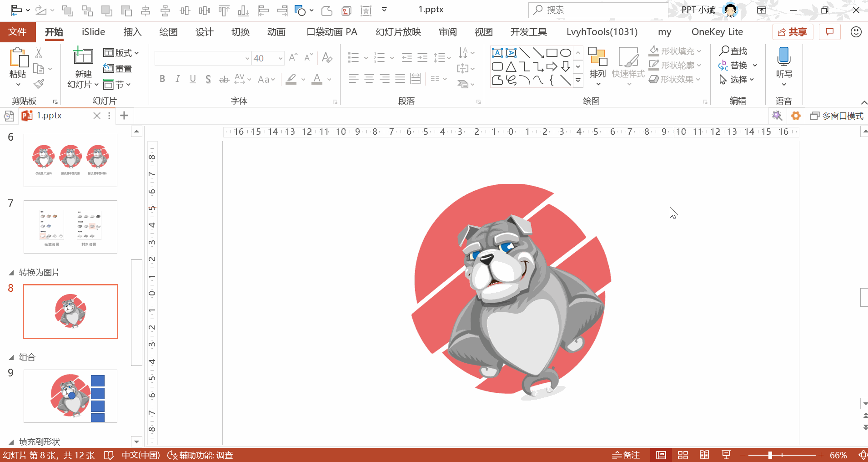Click the zoom slider handle
Viewport: 868px width, 462px height.
pyautogui.click(x=770, y=455)
